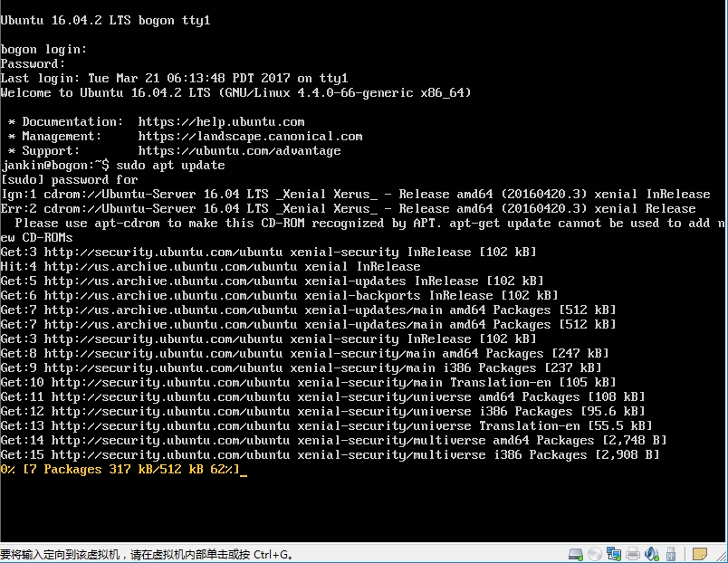Image resolution: width=728 pixels, height=563 pixels.
Task: Click the 'sudo apt update' command text
Action: click(x=170, y=166)
